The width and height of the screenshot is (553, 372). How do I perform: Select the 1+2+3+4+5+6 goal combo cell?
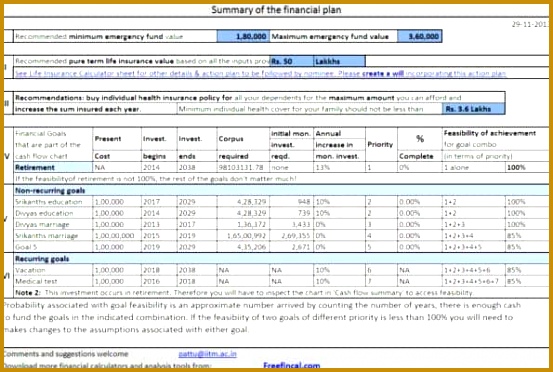473,270
